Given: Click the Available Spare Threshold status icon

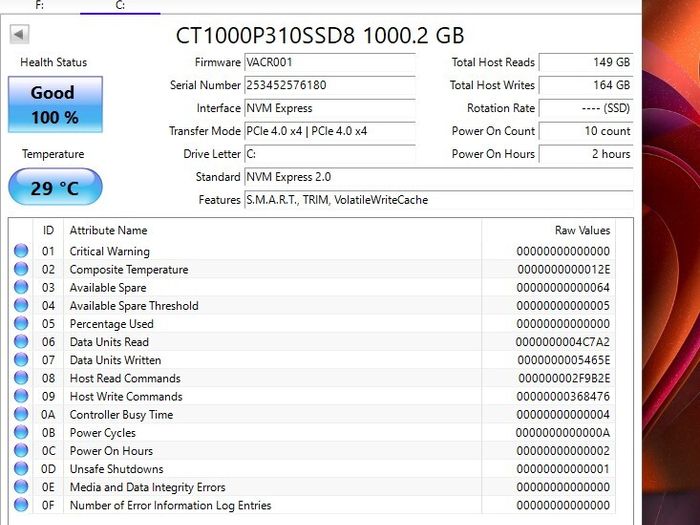Looking at the screenshot, I should click(x=21, y=305).
